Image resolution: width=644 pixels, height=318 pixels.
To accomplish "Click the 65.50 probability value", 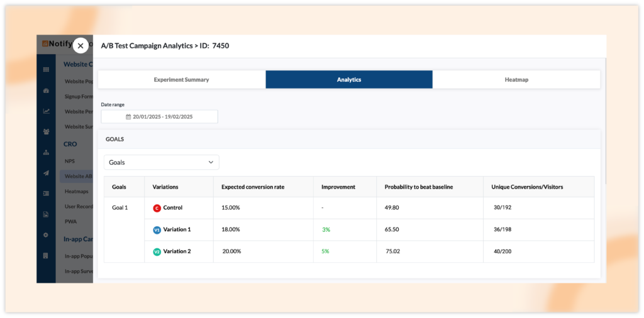I will pos(392,229).
